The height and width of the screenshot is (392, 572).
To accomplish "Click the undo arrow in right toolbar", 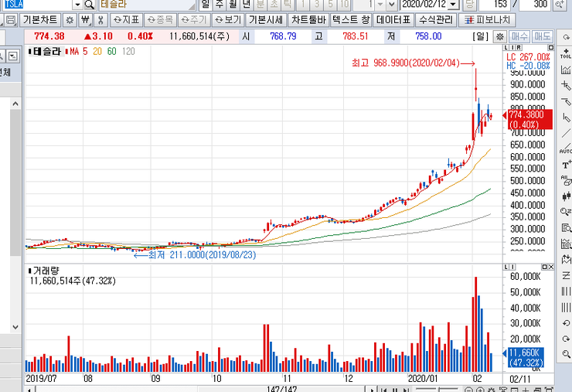I will [566, 323].
